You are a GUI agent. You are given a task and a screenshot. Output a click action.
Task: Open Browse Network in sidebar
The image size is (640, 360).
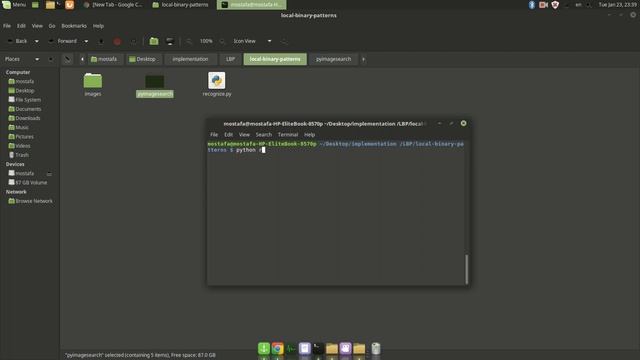(31, 201)
